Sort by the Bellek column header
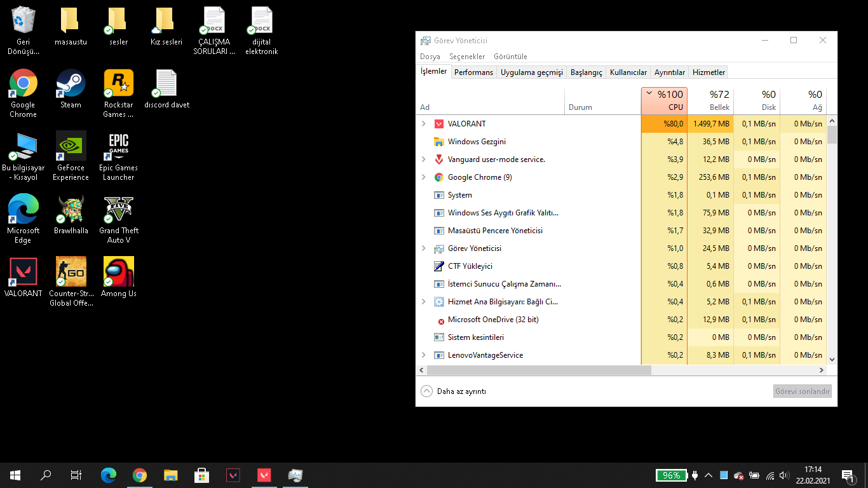The width and height of the screenshot is (868, 488). [x=710, y=101]
